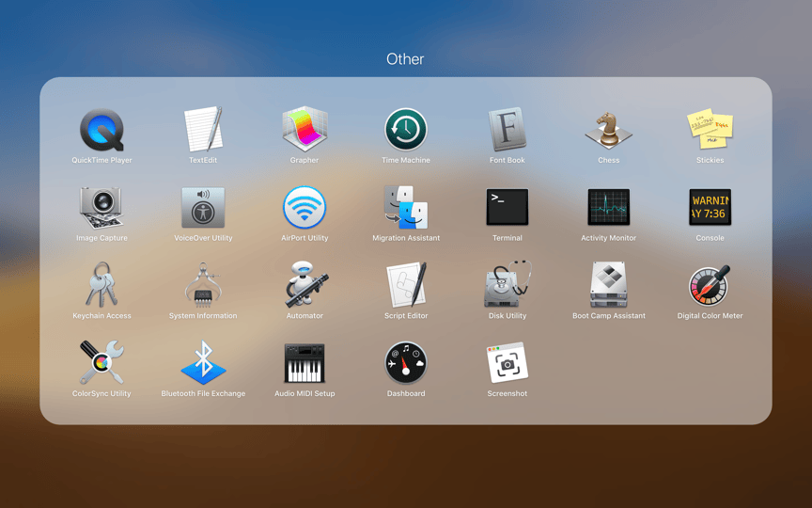
Task: Open the Bluetooth File Exchange icon
Action: tap(203, 362)
